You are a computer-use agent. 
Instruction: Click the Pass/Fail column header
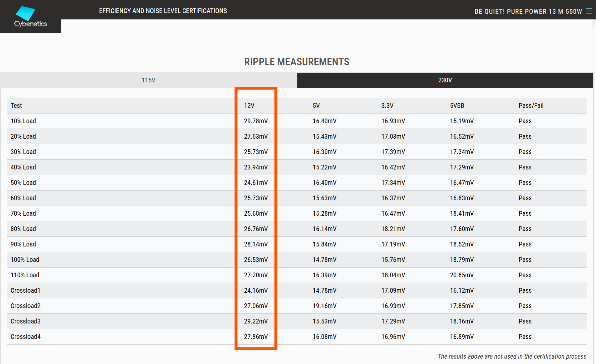pyautogui.click(x=531, y=105)
